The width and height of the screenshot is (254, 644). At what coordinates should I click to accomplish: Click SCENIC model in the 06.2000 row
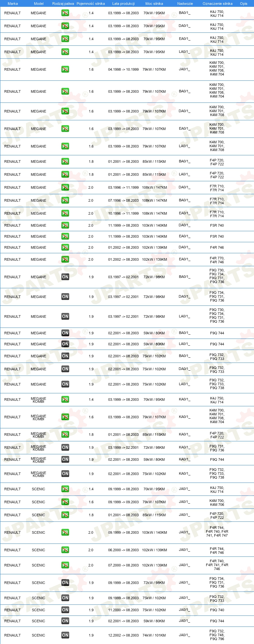coord(38,550)
